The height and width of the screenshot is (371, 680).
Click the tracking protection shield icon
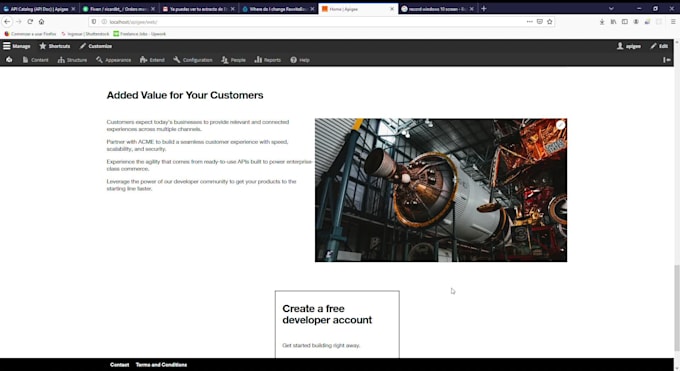94,22
